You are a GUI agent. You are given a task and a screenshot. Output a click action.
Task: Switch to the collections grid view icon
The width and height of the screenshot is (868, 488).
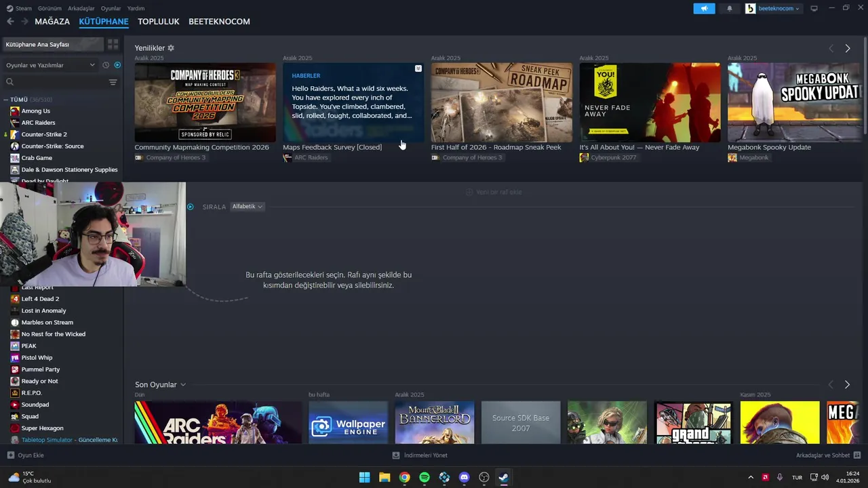[x=113, y=44]
